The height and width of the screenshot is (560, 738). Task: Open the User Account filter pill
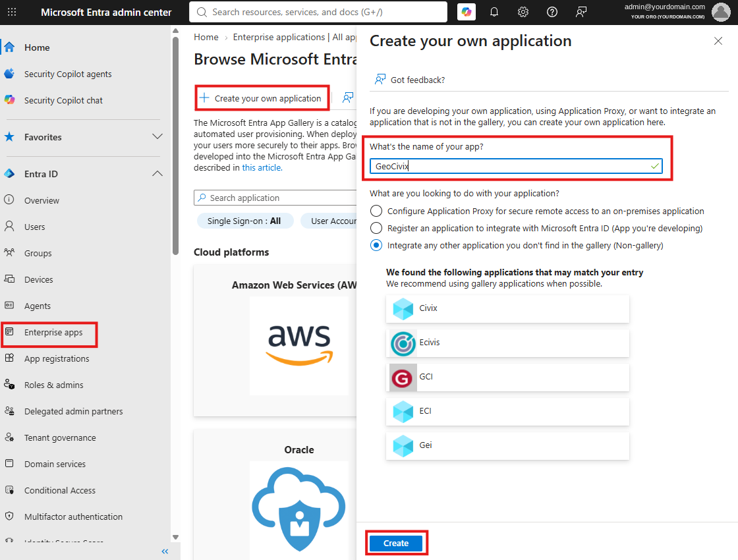tap(327, 221)
